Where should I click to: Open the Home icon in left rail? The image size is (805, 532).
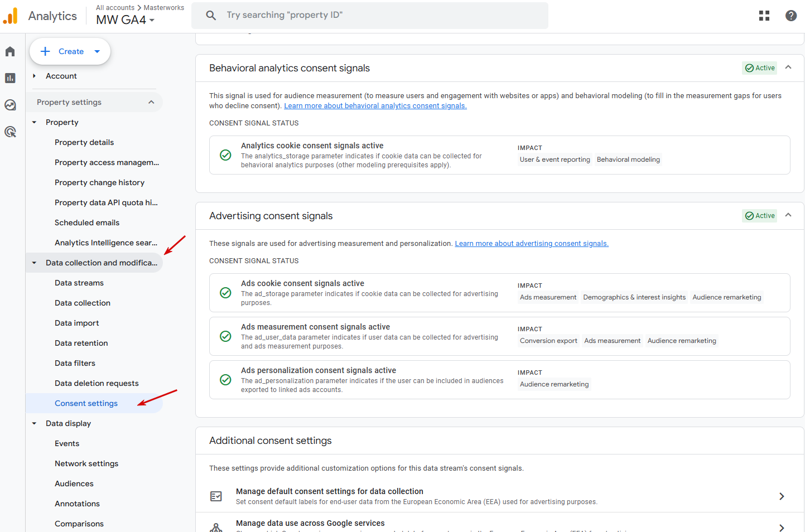pos(10,51)
